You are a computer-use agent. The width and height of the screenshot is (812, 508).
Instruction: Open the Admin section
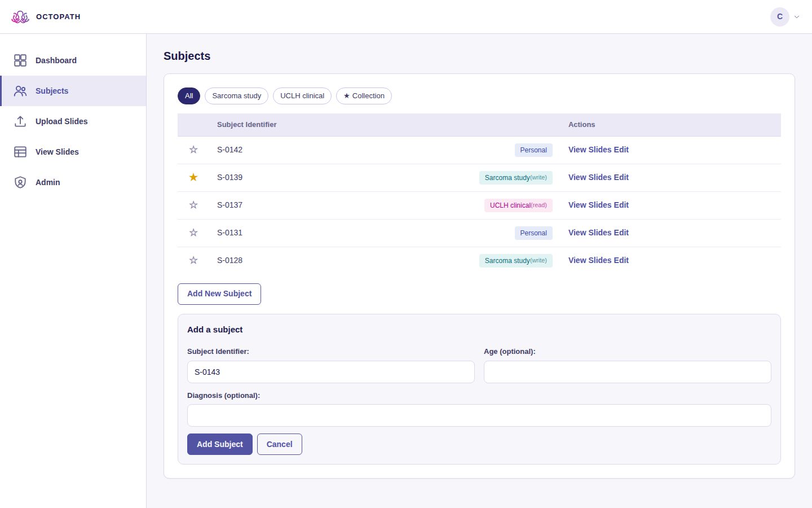[x=73, y=182]
